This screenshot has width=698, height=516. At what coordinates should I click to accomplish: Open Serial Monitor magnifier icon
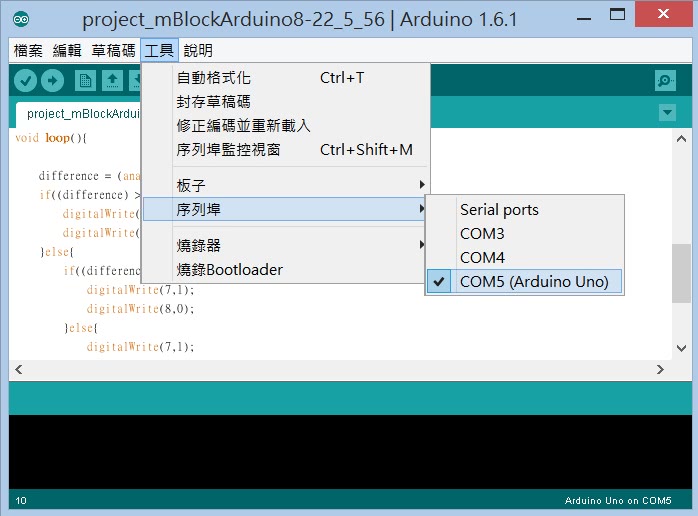tap(665, 81)
